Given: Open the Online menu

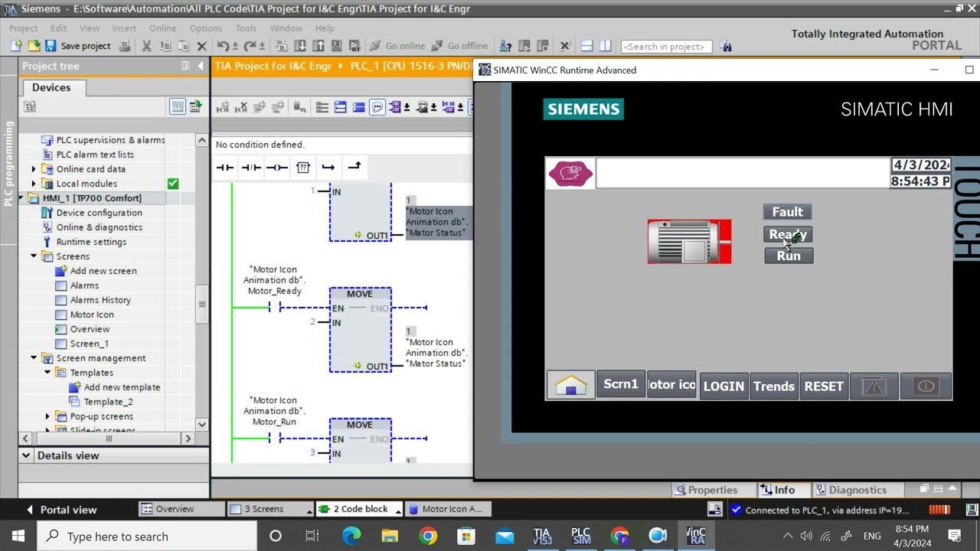Looking at the screenshot, I should point(162,28).
